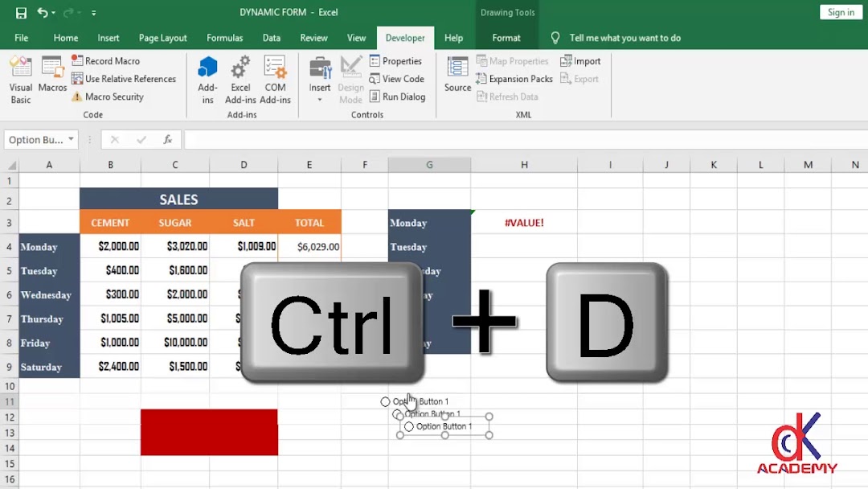Image resolution: width=868 pixels, height=489 pixels.
Task: Click the Save icon in title bar
Action: pyautogui.click(x=21, y=13)
